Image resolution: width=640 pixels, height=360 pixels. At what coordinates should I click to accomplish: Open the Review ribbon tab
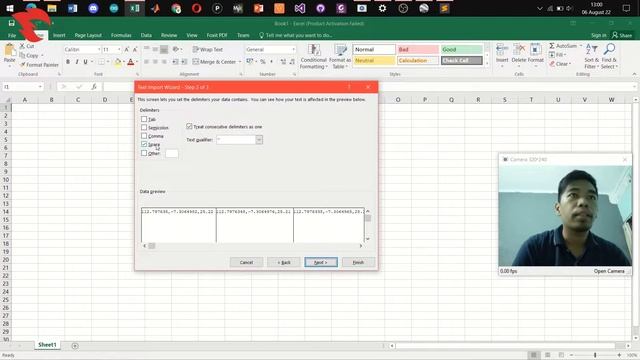[x=169, y=36]
